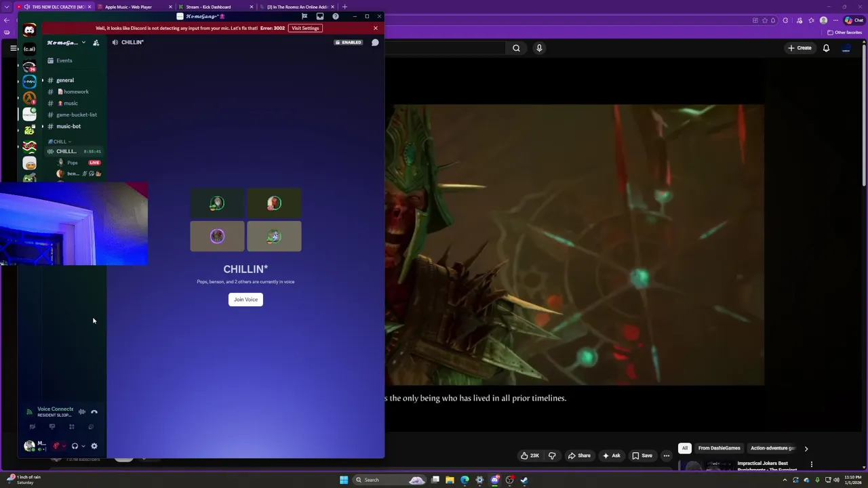
Task: Open Discord direct messages home icon
Action: coord(29,30)
